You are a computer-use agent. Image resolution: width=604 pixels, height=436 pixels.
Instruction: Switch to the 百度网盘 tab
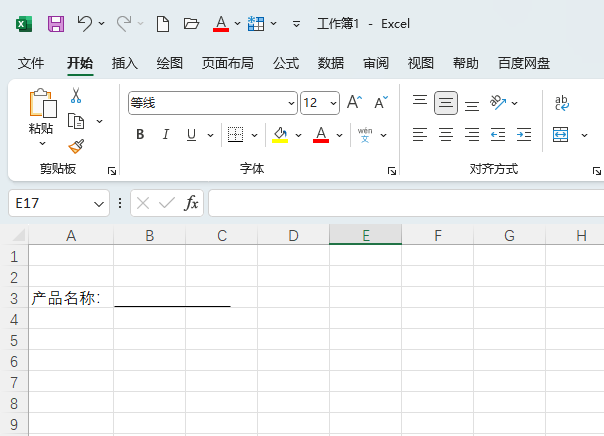tap(524, 63)
